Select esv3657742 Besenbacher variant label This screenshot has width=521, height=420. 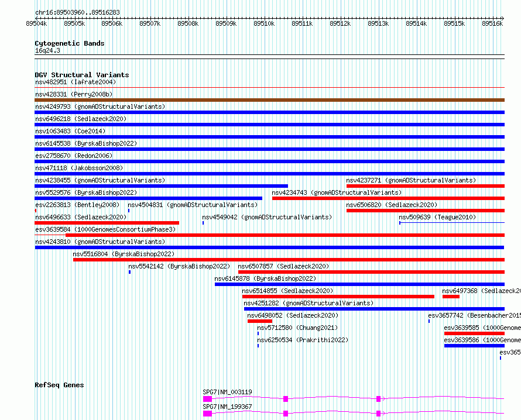(x=474, y=315)
